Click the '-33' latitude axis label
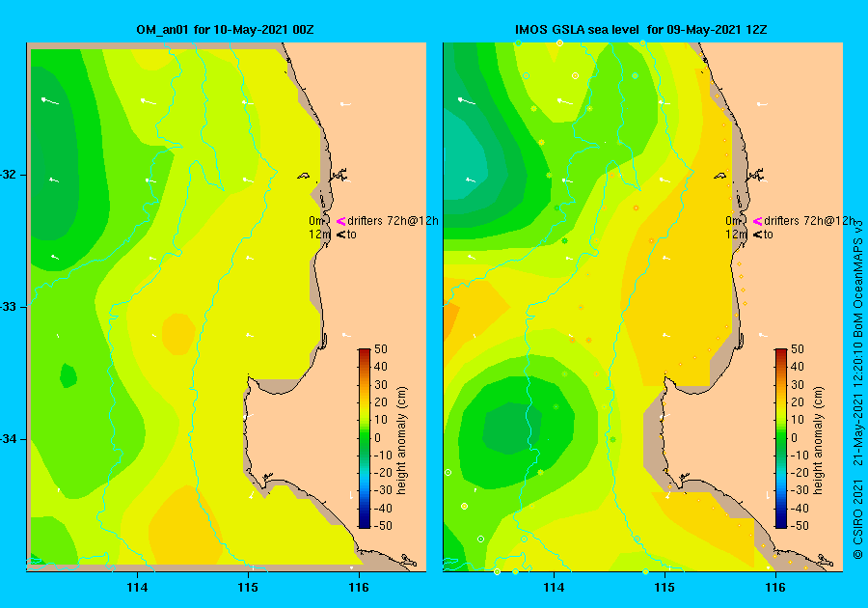 [x=8, y=307]
